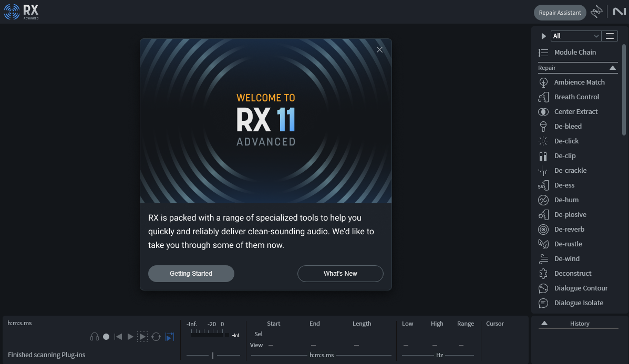
Task: Click the icon right of Repair Assistant
Action: point(596,12)
